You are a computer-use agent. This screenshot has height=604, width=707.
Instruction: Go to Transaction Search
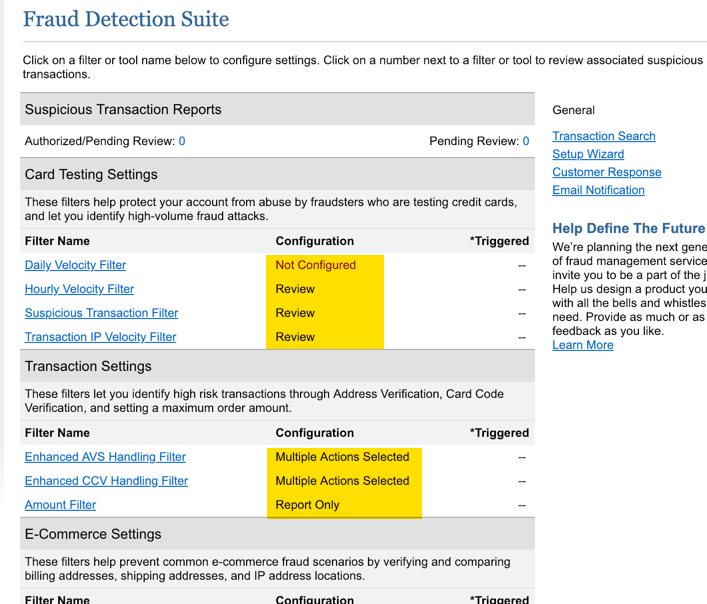(604, 136)
